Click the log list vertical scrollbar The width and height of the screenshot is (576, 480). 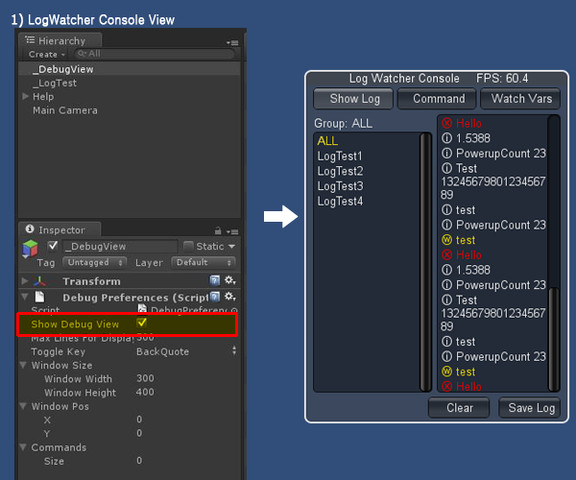[554, 253]
